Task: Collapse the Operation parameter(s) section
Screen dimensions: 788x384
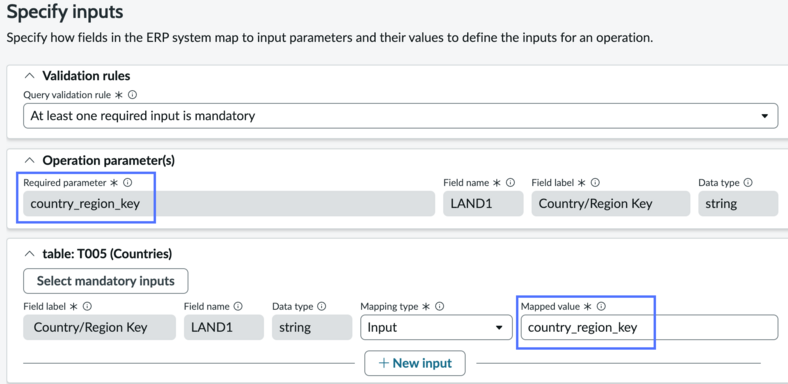Action: [30, 161]
